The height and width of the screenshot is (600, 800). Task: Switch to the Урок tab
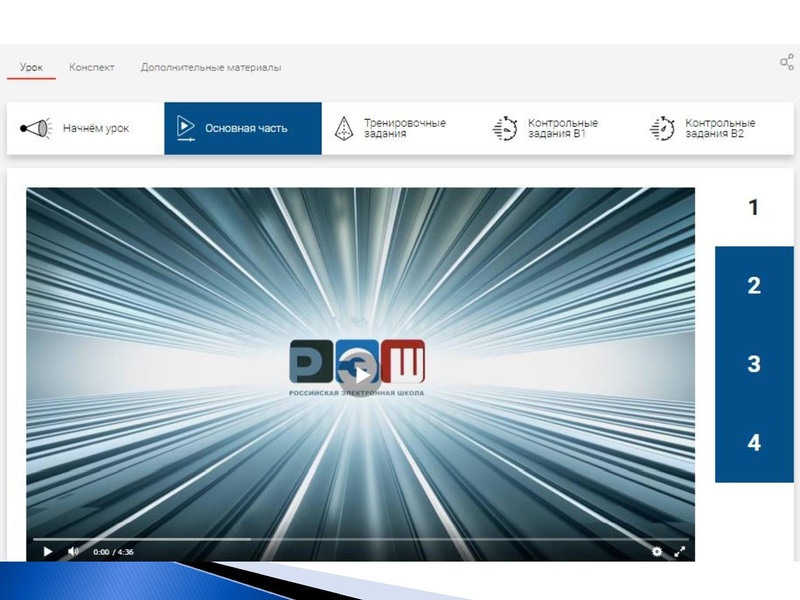pos(31,68)
